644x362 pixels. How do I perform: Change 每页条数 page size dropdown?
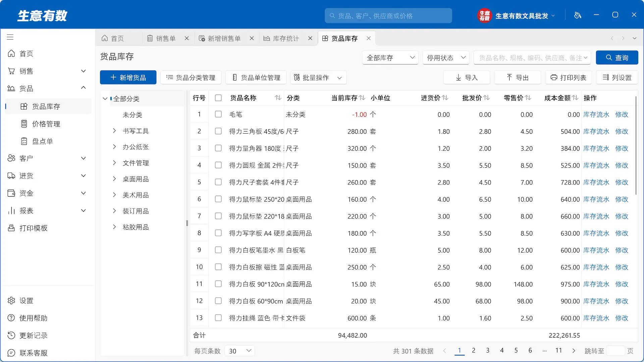pyautogui.click(x=239, y=351)
